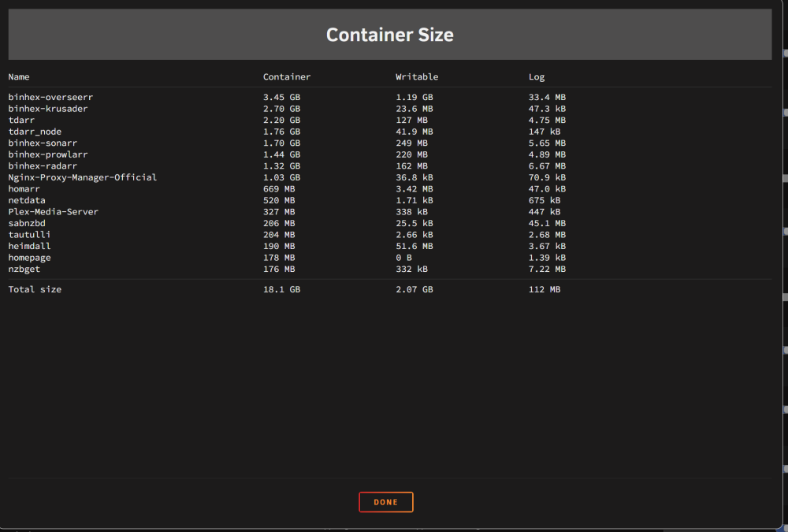This screenshot has height=532, width=788.
Task: Click the 45.1 MB sabnzbd log value
Action: point(547,223)
